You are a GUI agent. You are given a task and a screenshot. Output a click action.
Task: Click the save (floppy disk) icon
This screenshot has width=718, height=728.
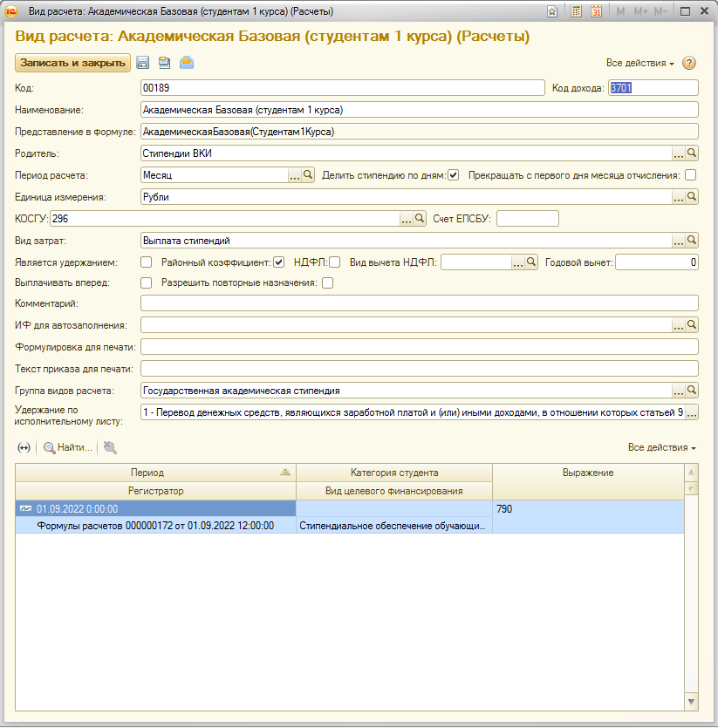coord(142,63)
